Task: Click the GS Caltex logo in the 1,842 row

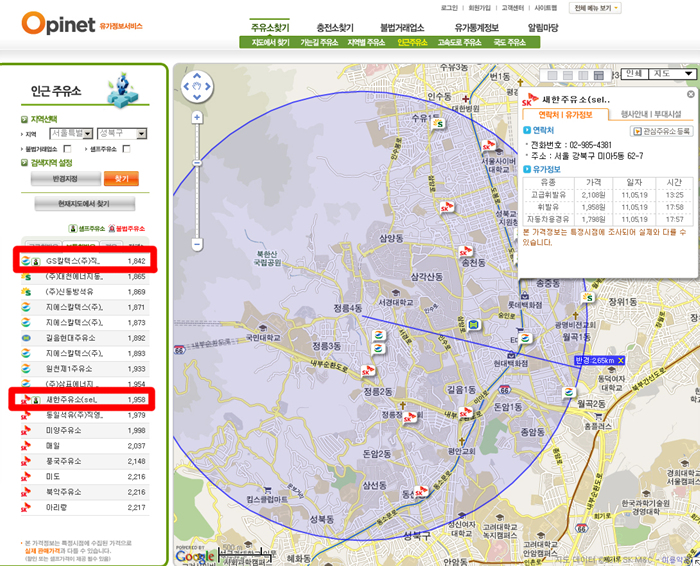Action: tap(26, 261)
